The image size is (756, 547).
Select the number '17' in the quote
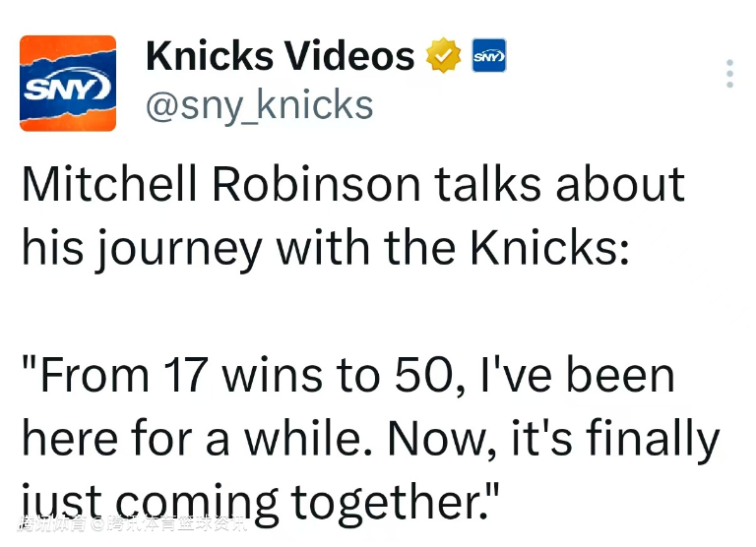[186, 376]
